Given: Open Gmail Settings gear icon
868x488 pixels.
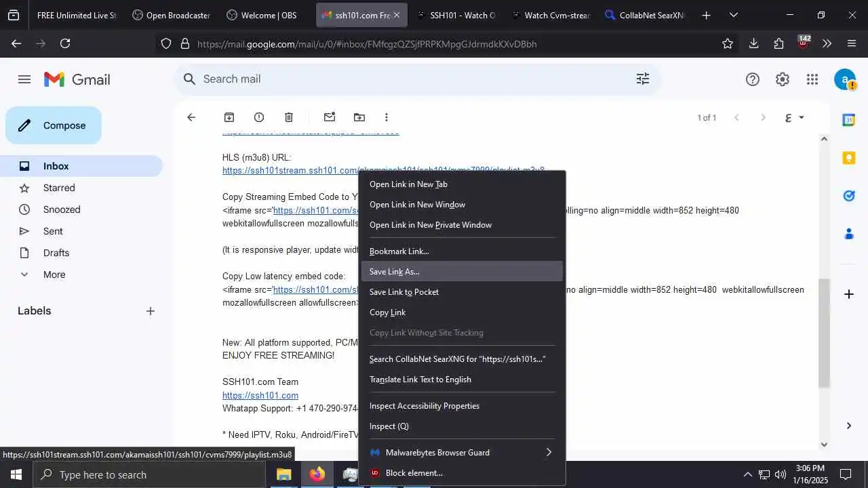Looking at the screenshot, I should pos(782,79).
